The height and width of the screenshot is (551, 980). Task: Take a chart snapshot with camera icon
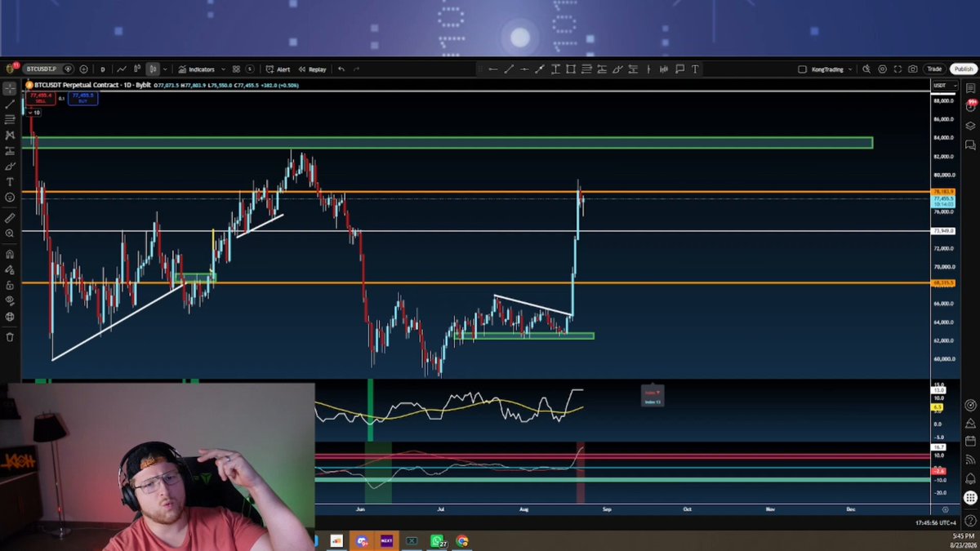(x=912, y=69)
